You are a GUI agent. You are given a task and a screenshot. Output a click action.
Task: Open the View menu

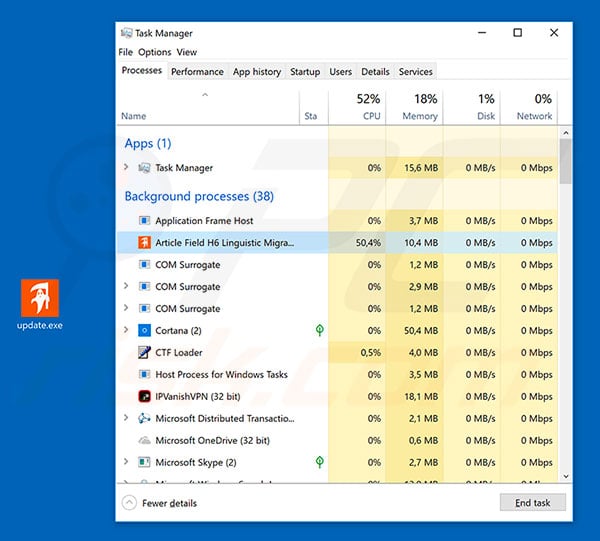(187, 52)
